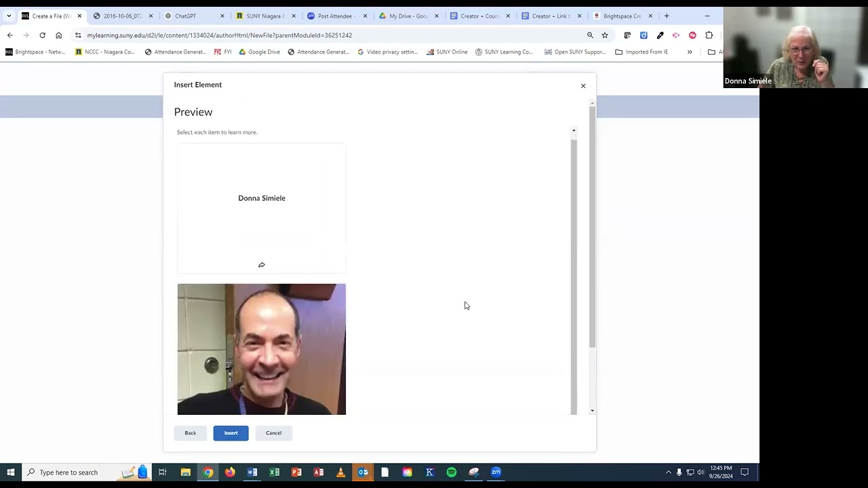Switch to the Creator + Course tab

(479, 16)
